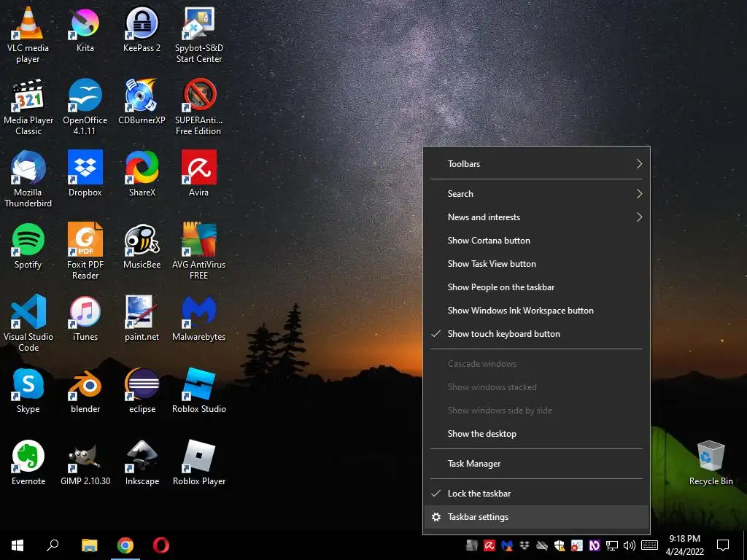Select Foxit PDF Reader shortcut

85,251
